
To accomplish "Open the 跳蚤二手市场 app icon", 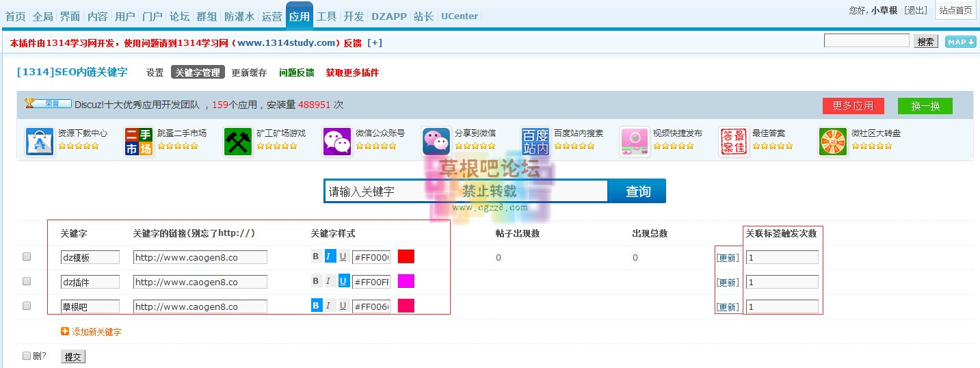I will [139, 142].
